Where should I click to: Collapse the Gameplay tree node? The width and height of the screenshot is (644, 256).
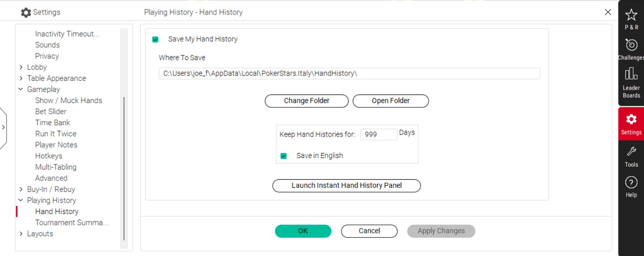point(21,89)
